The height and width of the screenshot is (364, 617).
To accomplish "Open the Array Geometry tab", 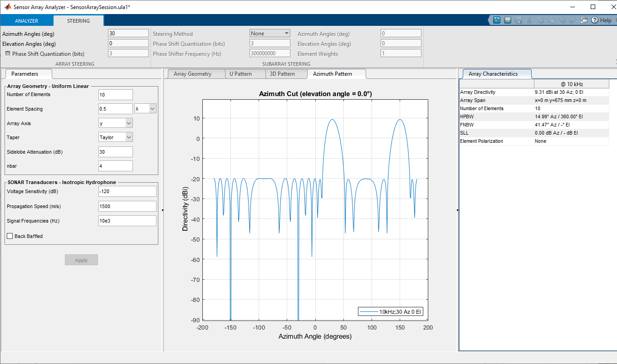I will [192, 74].
